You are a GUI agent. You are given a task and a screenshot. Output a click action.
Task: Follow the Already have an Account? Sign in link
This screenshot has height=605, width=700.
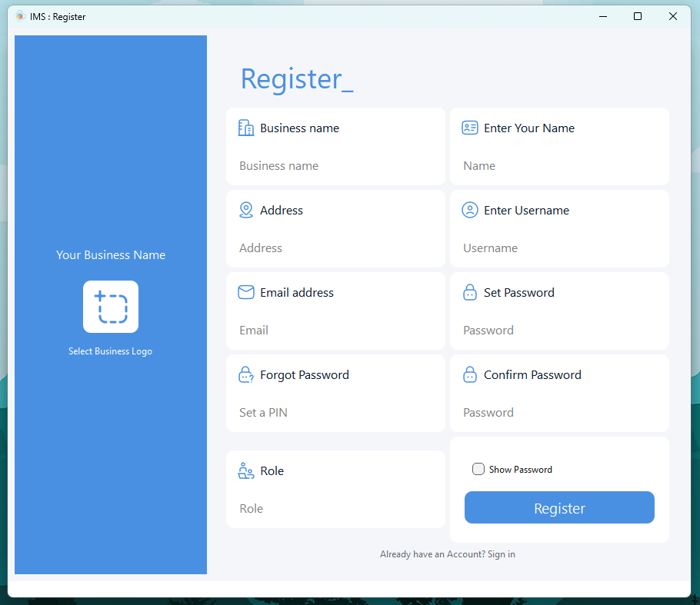[448, 554]
